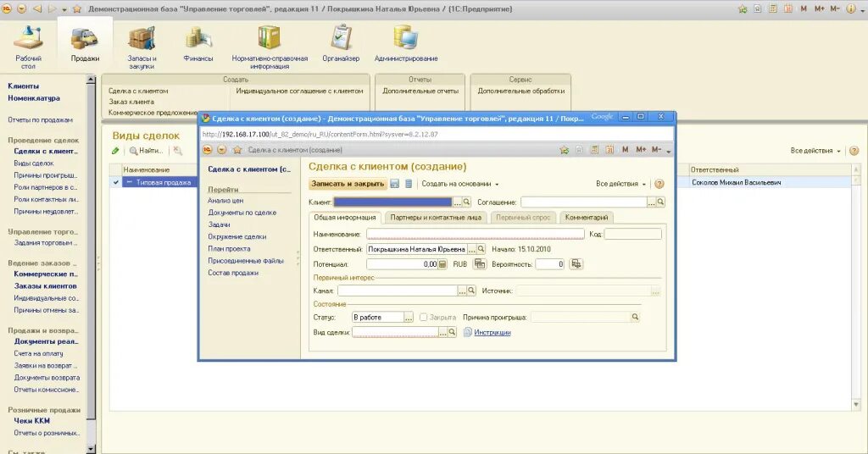Open Заказы клиентов in the left sidebar
The height and width of the screenshot is (454, 868).
click(x=46, y=286)
